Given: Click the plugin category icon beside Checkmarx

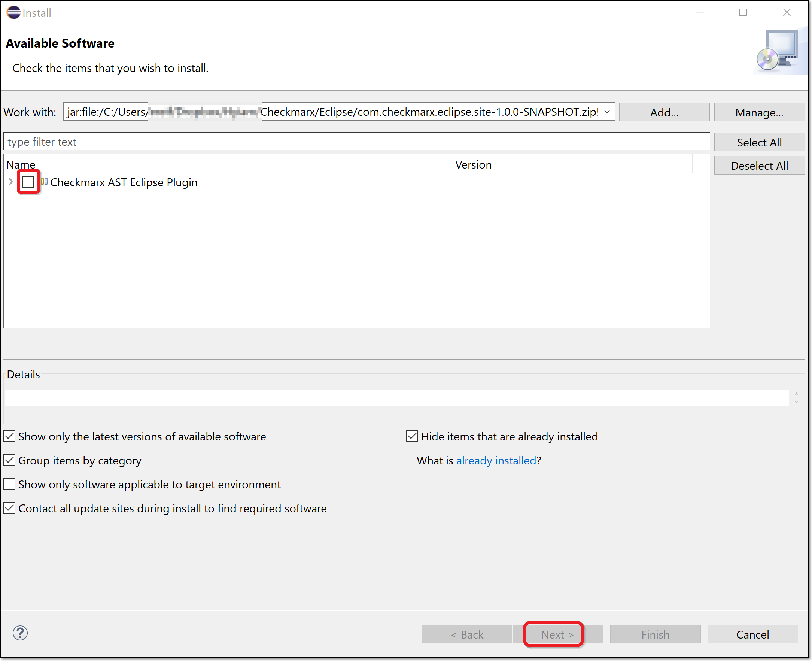Looking at the screenshot, I should click(x=44, y=182).
